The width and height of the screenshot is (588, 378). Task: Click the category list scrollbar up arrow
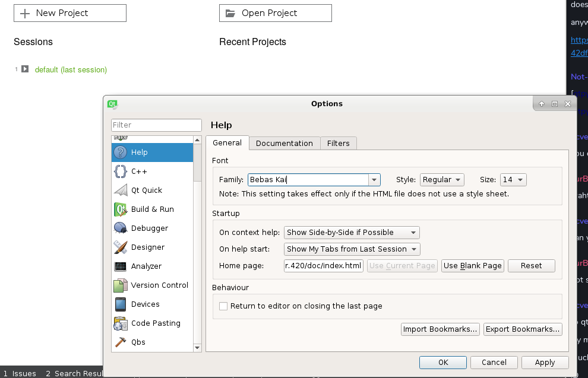click(x=197, y=140)
